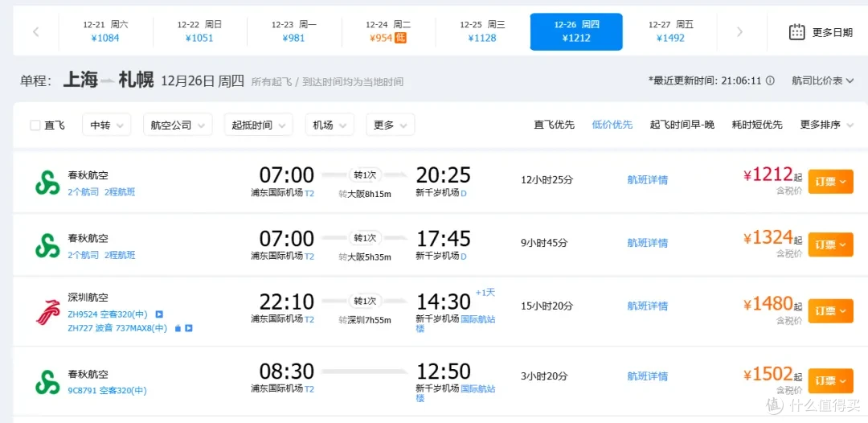Sort by 起飞时间早-晚
868x423 pixels.
tap(682, 125)
